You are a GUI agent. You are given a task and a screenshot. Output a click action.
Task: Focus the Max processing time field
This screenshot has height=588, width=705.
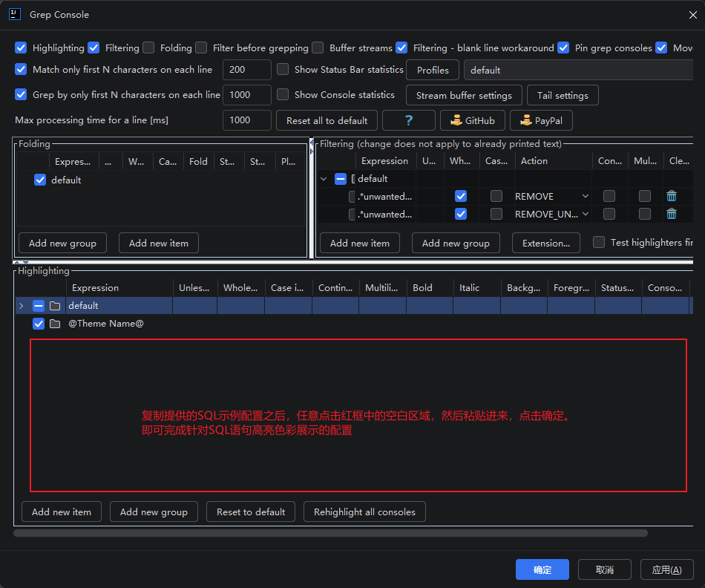pos(247,120)
